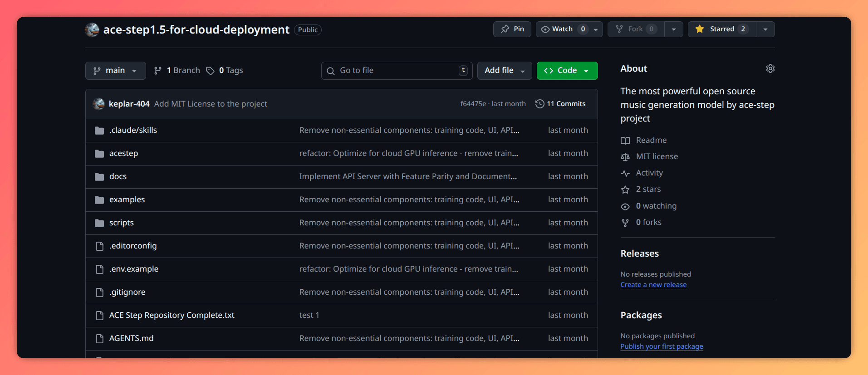This screenshot has width=868, height=375.
Task: Open the Activity link
Action: click(649, 173)
